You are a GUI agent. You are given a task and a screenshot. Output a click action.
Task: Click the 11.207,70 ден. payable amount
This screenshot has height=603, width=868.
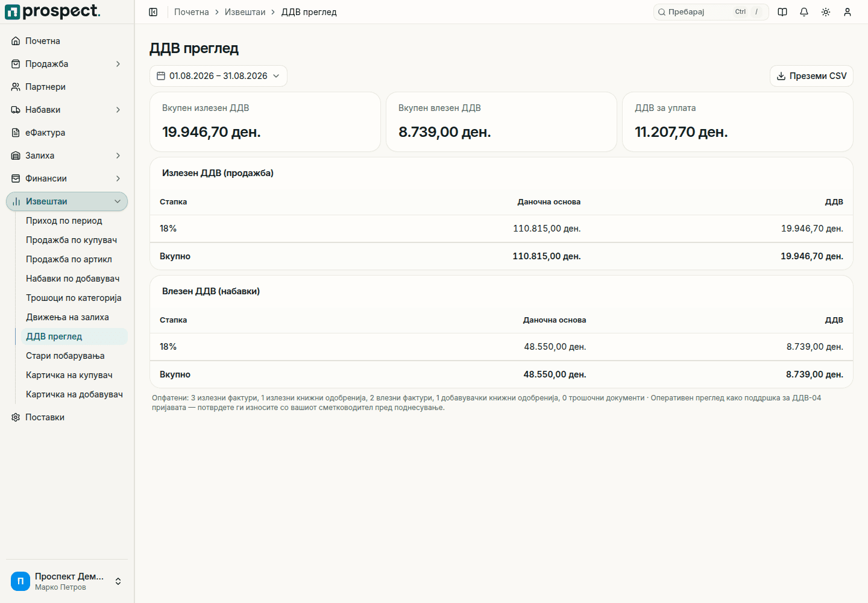click(681, 132)
